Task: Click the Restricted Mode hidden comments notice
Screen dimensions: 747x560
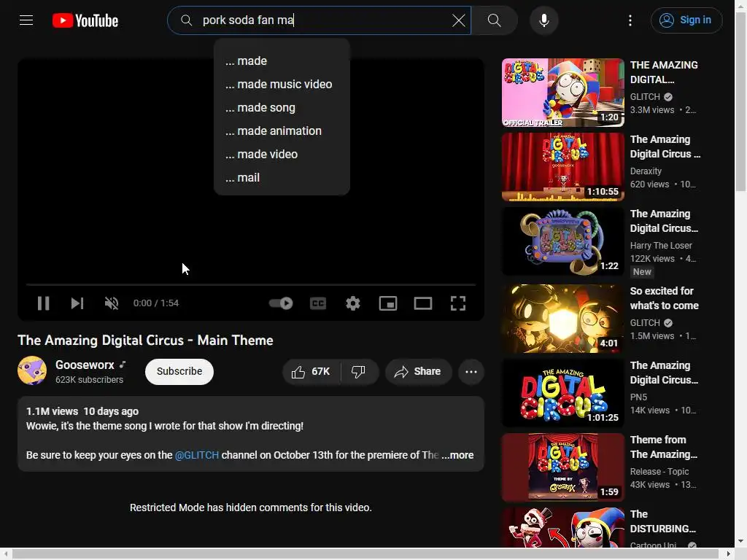Action: [251, 507]
